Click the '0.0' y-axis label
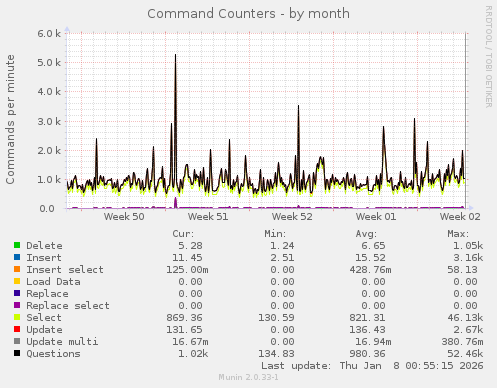This screenshot has height=388, width=497. coord(47,209)
